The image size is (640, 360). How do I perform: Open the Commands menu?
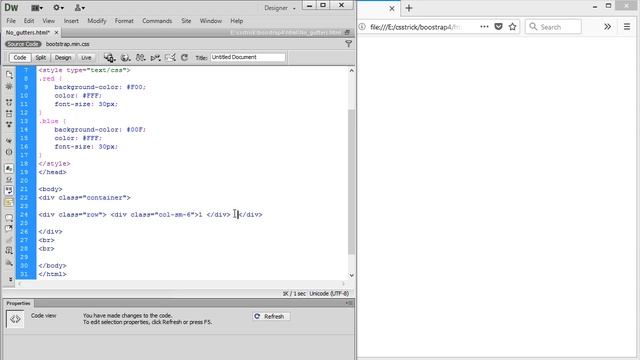[x=157, y=21]
